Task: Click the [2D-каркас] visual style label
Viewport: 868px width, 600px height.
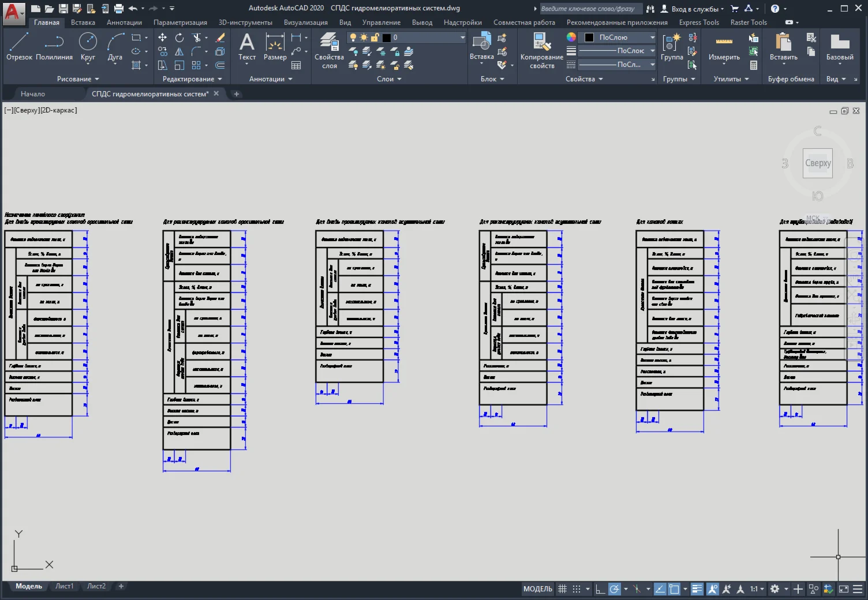Action: click(x=58, y=110)
